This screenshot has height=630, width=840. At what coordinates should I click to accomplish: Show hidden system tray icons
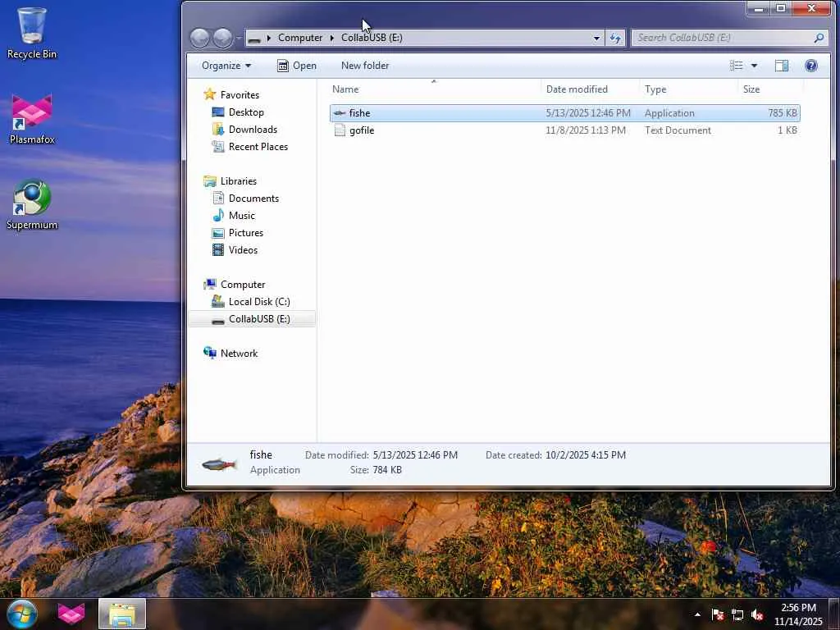click(x=697, y=614)
